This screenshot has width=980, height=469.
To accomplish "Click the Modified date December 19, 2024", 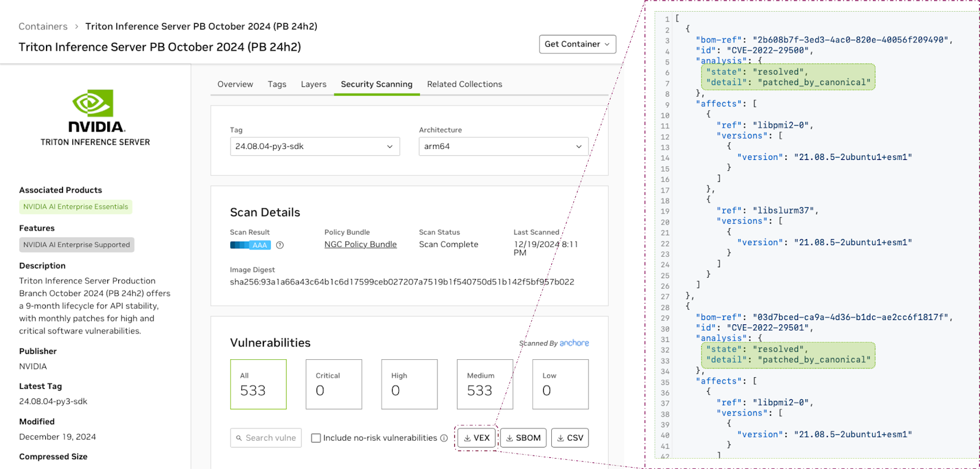I will click(58, 437).
